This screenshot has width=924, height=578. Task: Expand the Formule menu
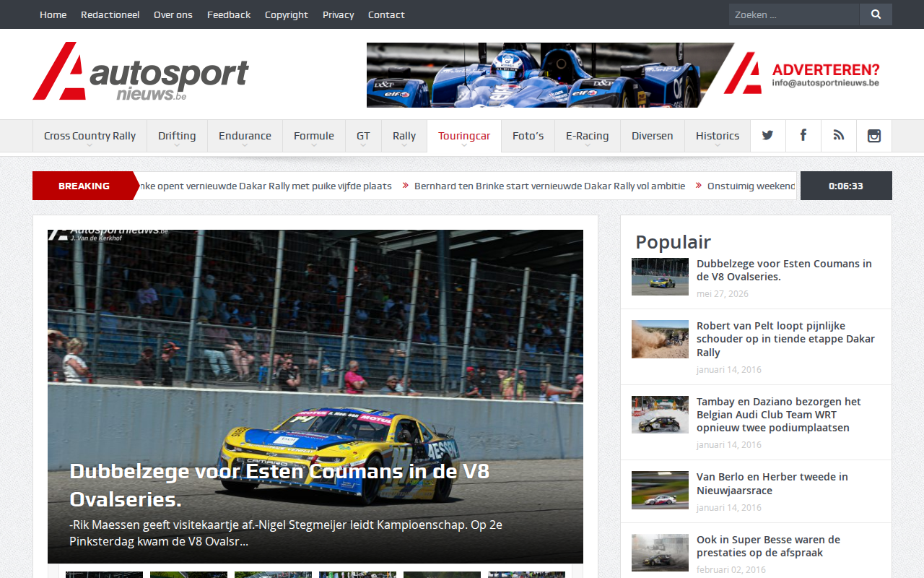click(314, 136)
